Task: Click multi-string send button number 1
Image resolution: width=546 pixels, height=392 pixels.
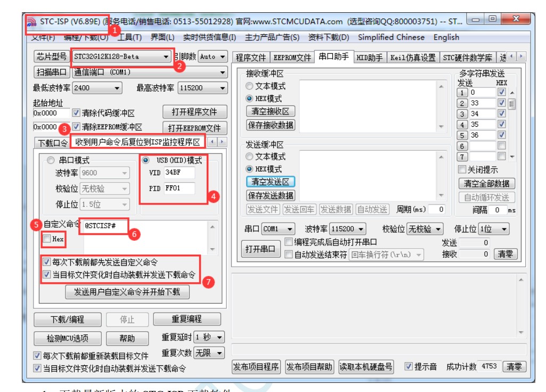Action: pos(462,93)
